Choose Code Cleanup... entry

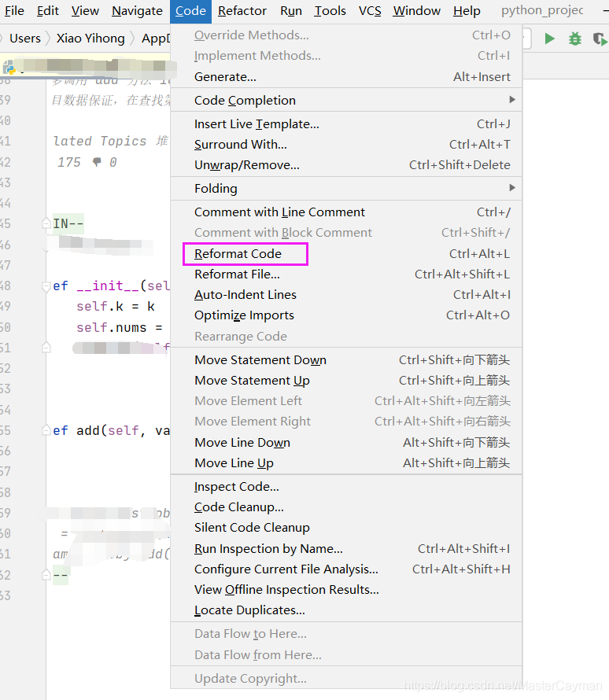point(346,507)
